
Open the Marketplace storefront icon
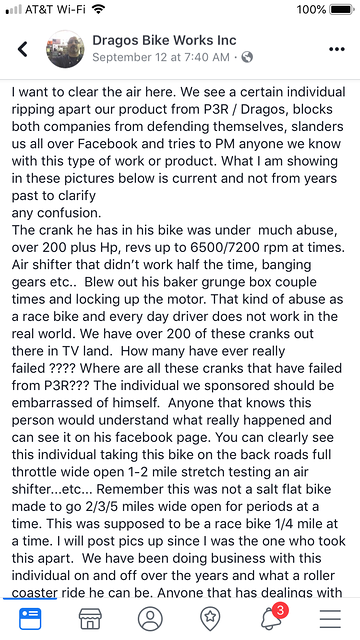90,618
